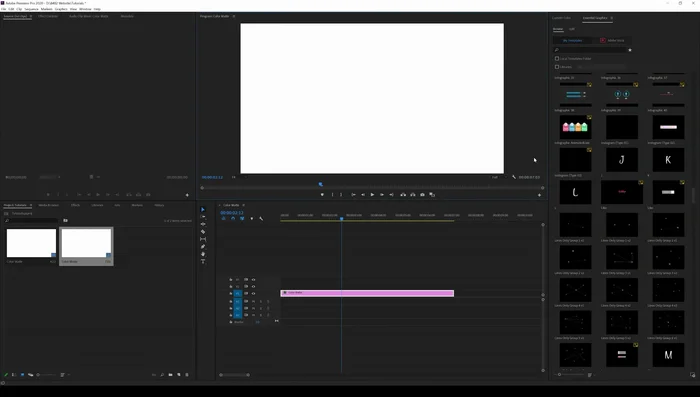Step forward one frame in the Program Monitor
The width and height of the screenshot is (700, 397).
(382, 195)
